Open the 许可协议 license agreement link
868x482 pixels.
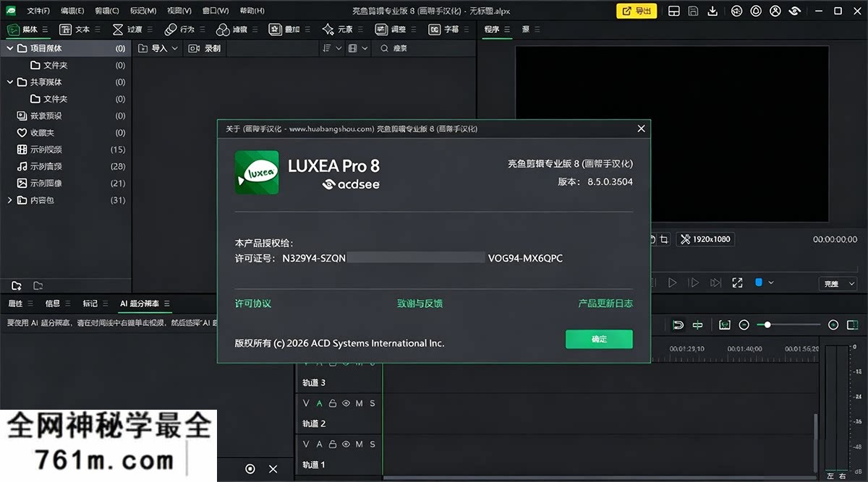point(253,304)
